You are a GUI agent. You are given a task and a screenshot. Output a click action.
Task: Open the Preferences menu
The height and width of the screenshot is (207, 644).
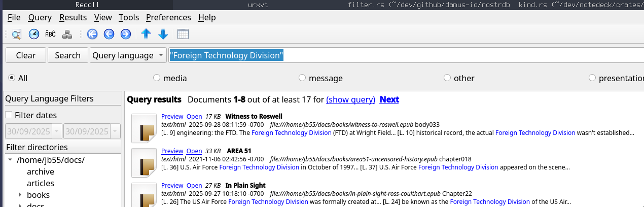click(x=168, y=17)
